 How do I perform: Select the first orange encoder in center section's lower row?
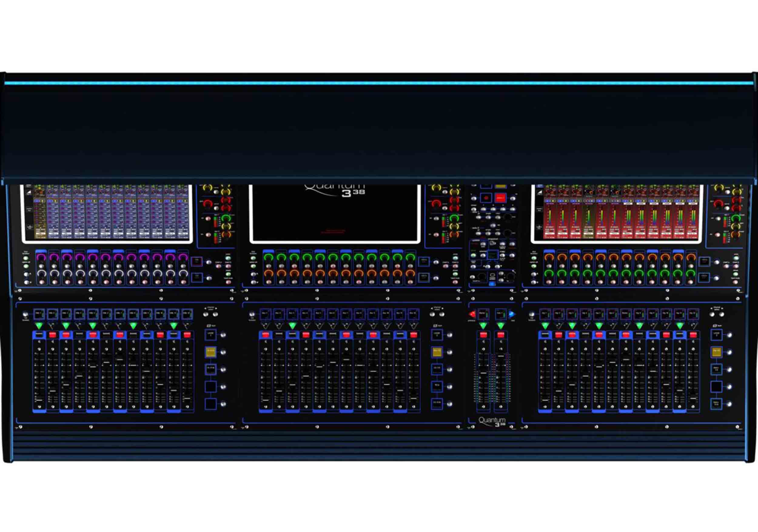(268, 274)
